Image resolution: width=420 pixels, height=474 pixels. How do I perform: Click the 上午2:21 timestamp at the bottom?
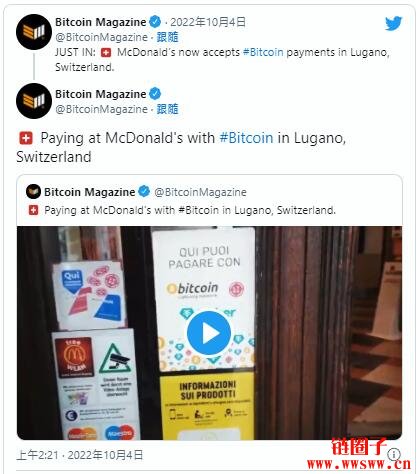click(37, 455)
